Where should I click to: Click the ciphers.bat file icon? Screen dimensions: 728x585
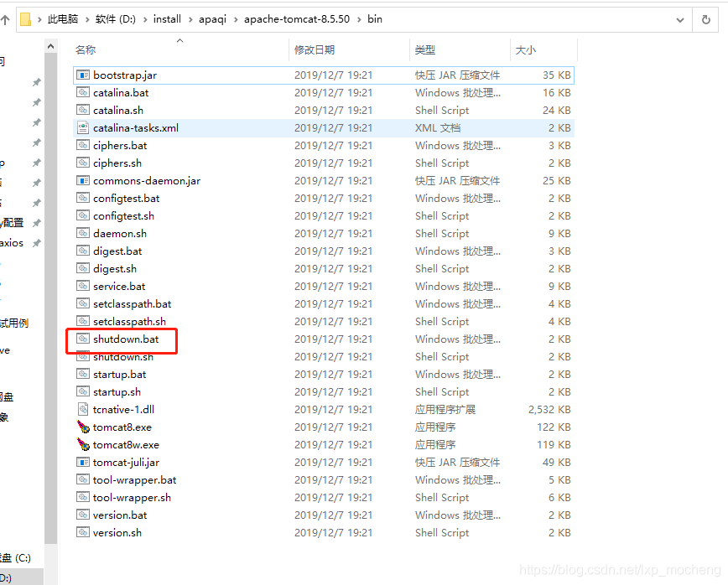click(83, 145)
